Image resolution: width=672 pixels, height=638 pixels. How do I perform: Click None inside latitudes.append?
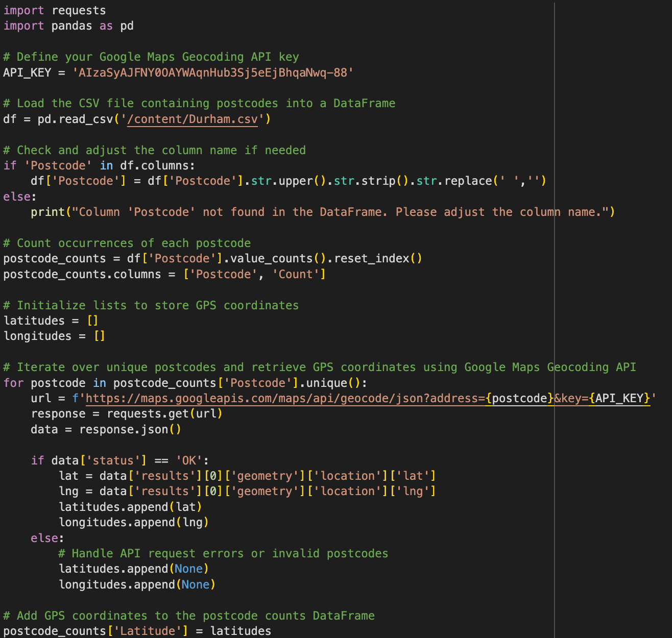coord(188,569)
